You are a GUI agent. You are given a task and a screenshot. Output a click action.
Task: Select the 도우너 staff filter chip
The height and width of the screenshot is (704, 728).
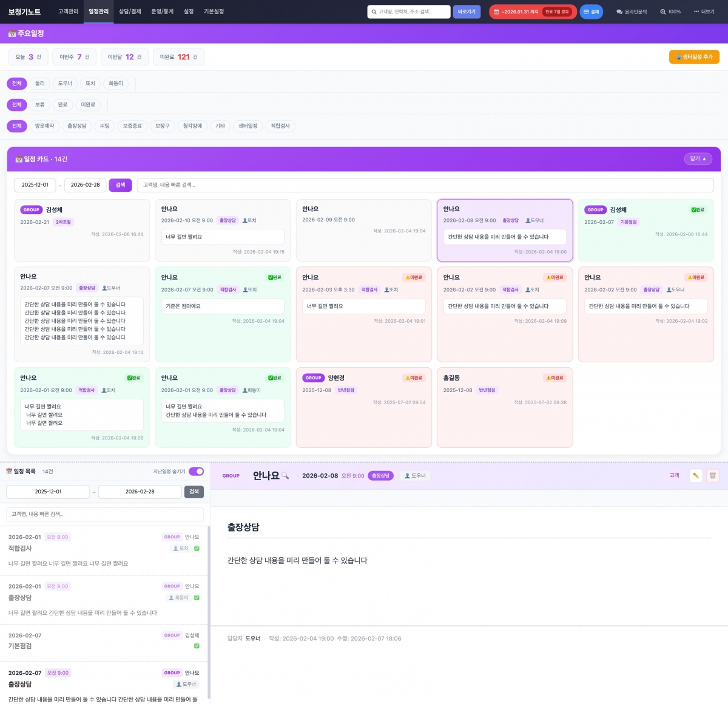(x=65, y=83)
